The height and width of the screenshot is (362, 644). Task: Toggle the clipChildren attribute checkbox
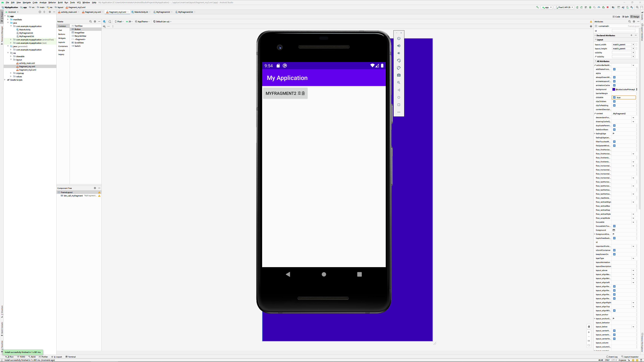[x=614, y=101]
